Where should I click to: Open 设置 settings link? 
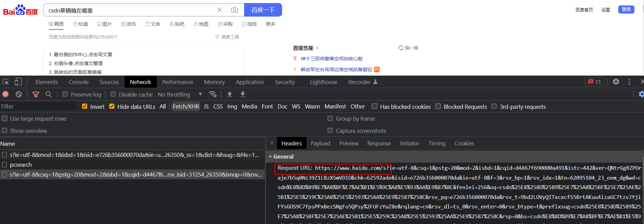[x=606, y=10]
